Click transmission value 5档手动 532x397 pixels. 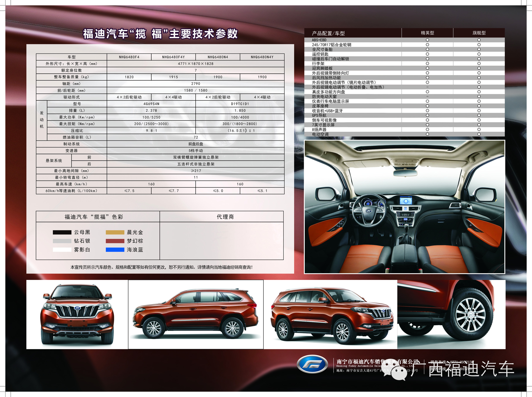[x=196, y=151]
